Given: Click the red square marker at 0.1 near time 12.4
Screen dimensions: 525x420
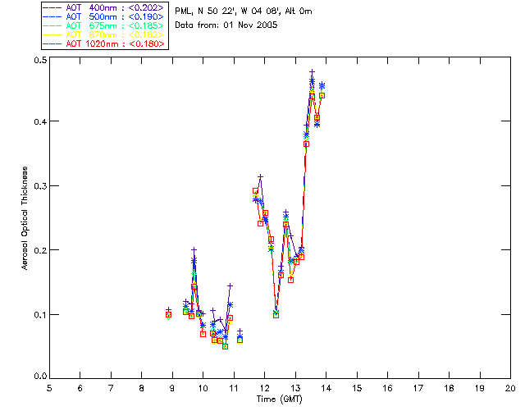Looking at the screenshot, I should pos(276,315).
